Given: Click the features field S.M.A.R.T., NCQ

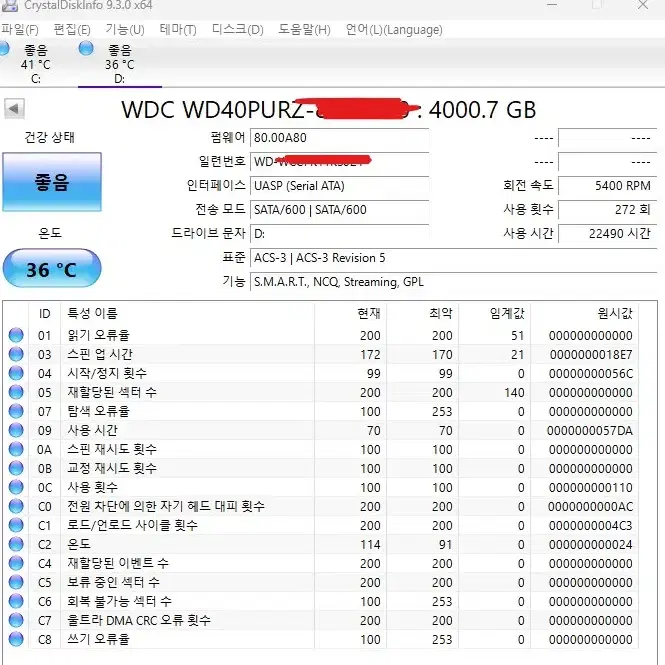Looking at the screenshot, I should pos(453,282).
